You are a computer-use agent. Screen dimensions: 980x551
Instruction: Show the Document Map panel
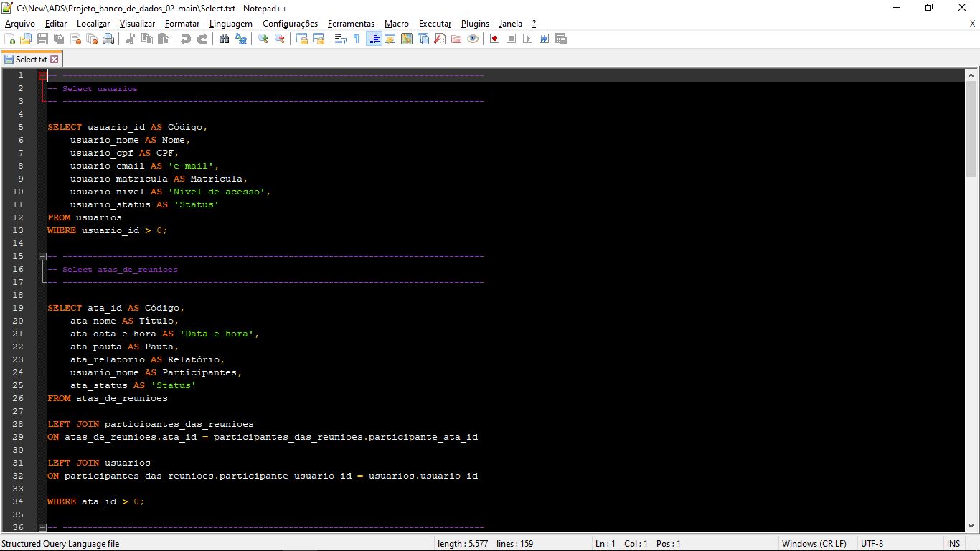tap(406, 39)
